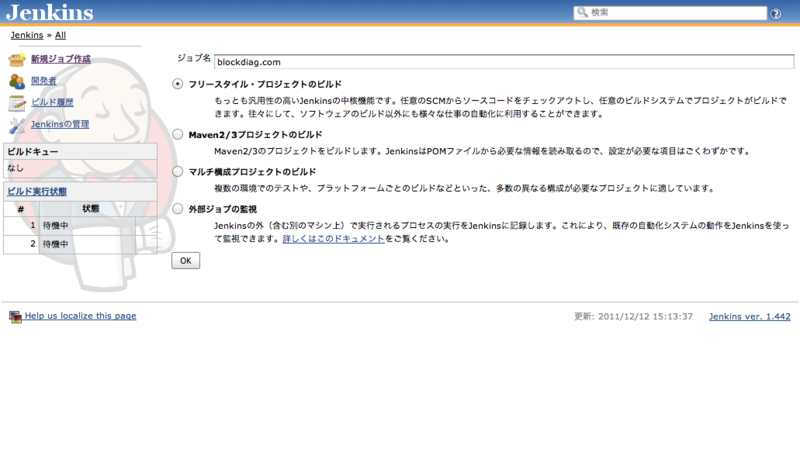Click the localize page flag icon
The height and width of the screenshot is (449, 800).
[x=15, y=317]
